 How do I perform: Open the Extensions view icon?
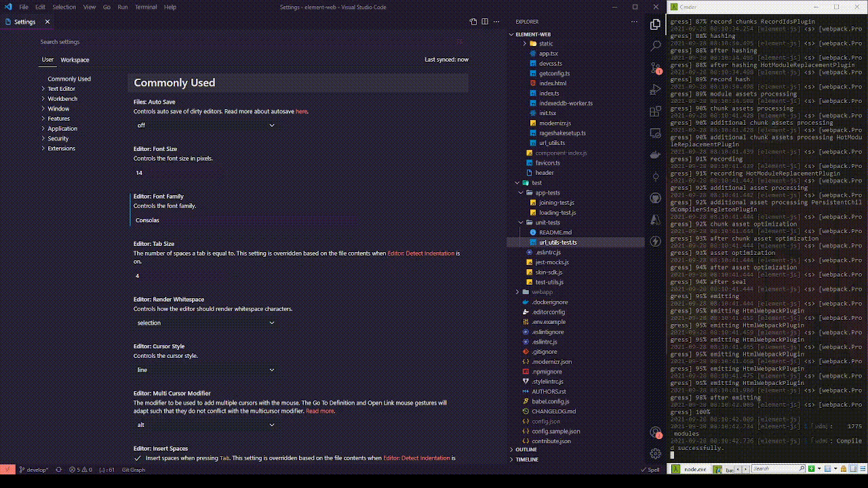655,111
